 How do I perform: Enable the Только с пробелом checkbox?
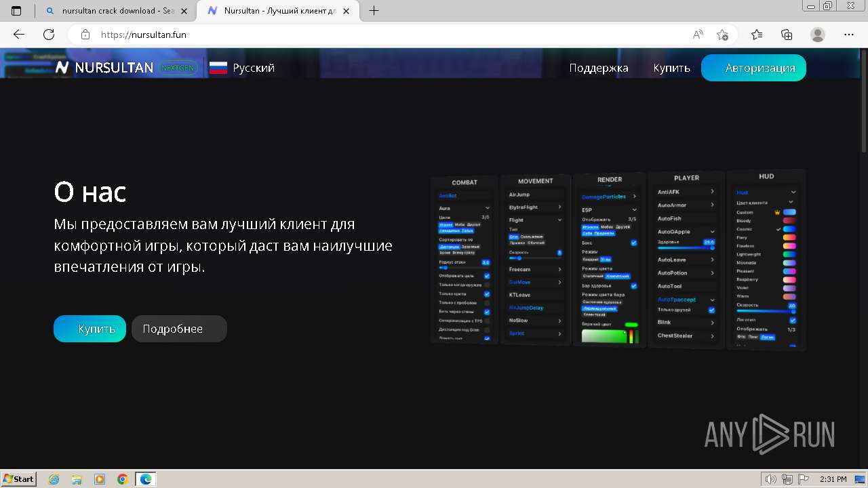pyautogui.click(x=487, y=303)
